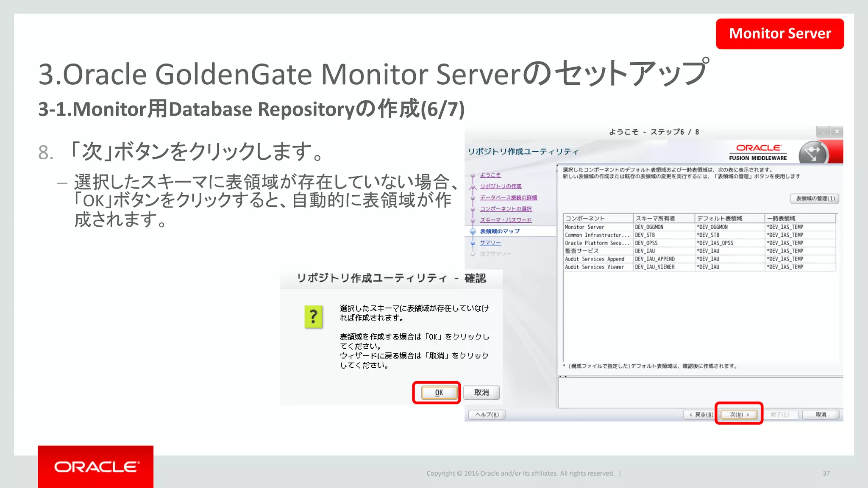Screen dimensions: 868x488
Task: Click the Oracle logo in slide footer
Action: pyautogui.click(x=96, y=467)
